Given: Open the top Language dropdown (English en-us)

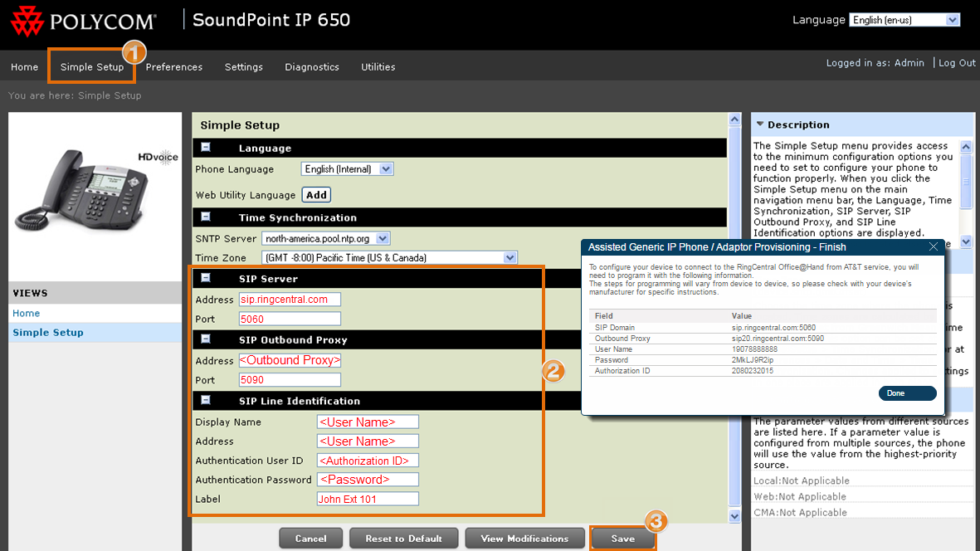Looking at the screenshot, I should click(x=904, y=20).
